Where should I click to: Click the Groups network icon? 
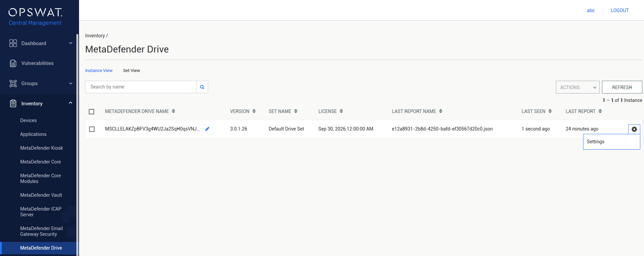tap(13, 83)
